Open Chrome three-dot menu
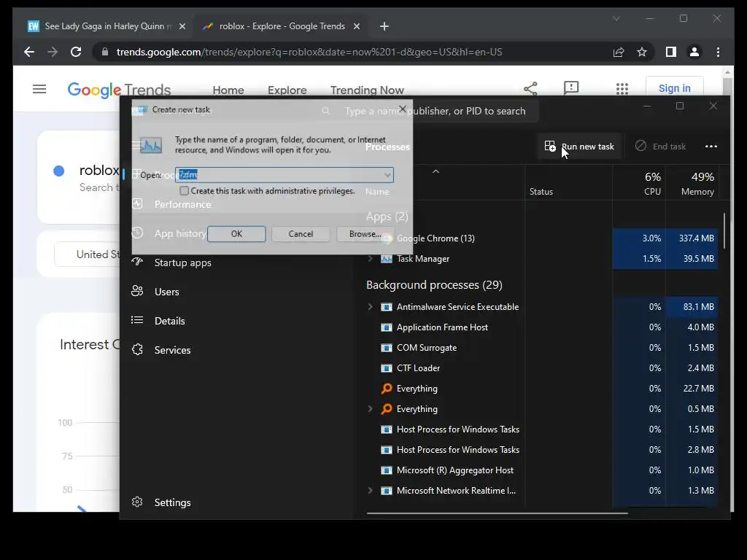The width and height of the screenshot is (747, 560). 718,52
